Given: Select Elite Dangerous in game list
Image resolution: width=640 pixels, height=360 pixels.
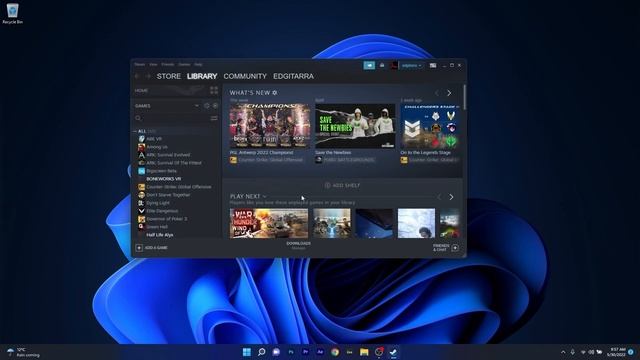Looking at the screenshot, I should click(162, 211).
